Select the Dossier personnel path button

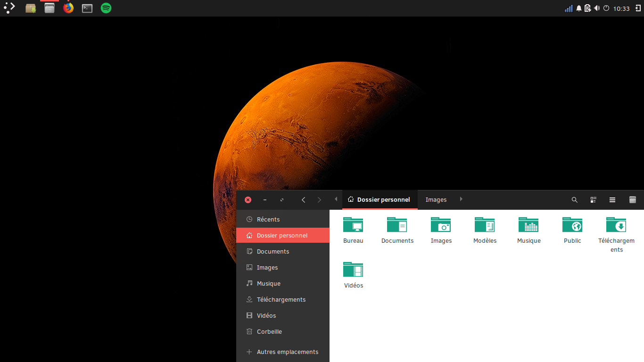(x=380, y=200)
